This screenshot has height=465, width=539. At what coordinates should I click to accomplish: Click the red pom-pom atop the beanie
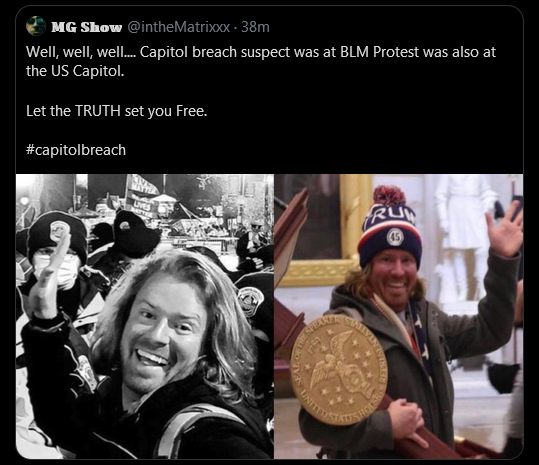[389, 196]
